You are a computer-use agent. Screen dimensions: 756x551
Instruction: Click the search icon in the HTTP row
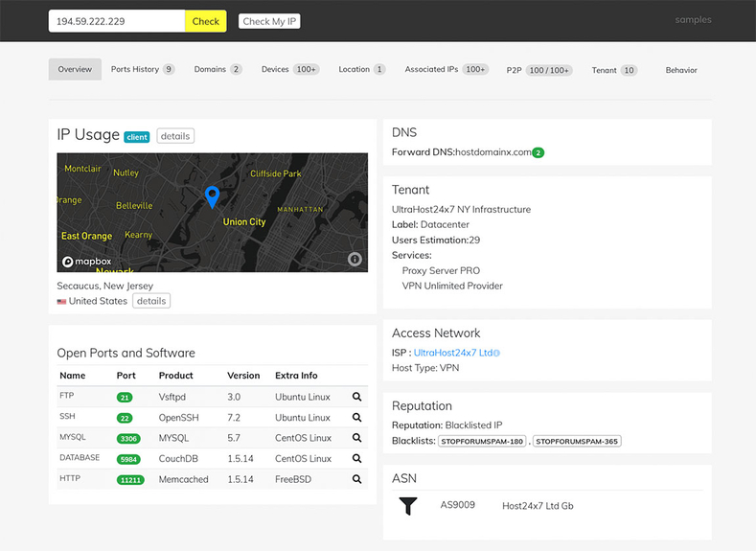pyautogui.click(x=356, y=479)
